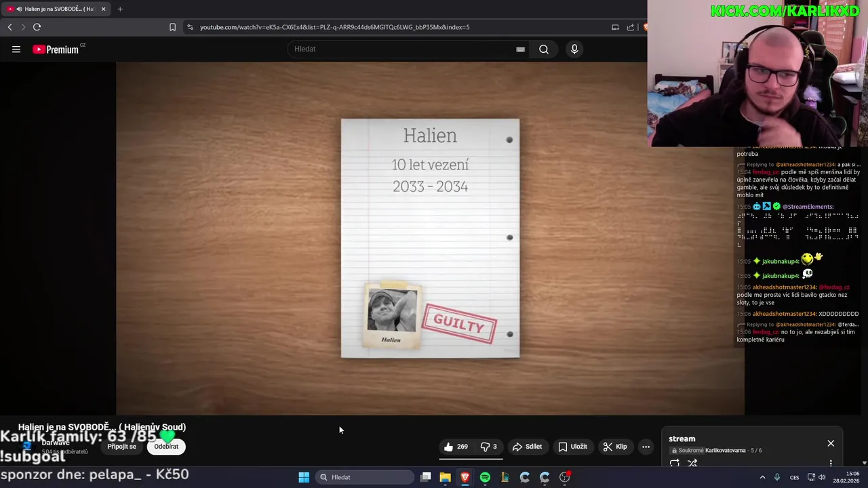868x488 pixels.
Task: Reload the page with refresh icon
Action: tap(37, 27)
